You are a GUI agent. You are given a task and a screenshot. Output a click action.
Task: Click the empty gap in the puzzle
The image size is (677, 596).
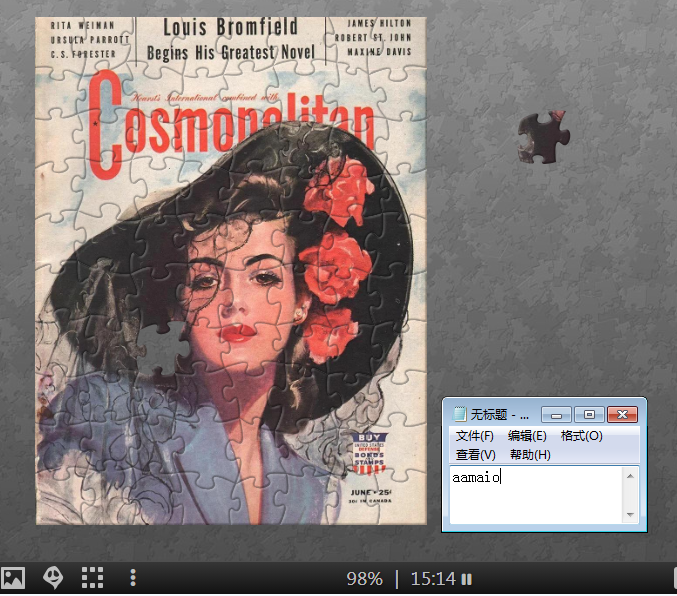[x=164, y=348]
